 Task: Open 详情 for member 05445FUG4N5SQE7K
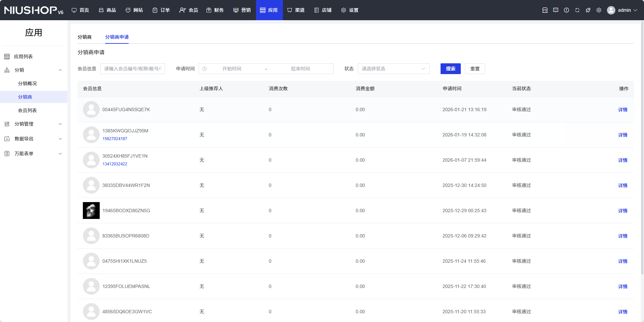[622, 110]
